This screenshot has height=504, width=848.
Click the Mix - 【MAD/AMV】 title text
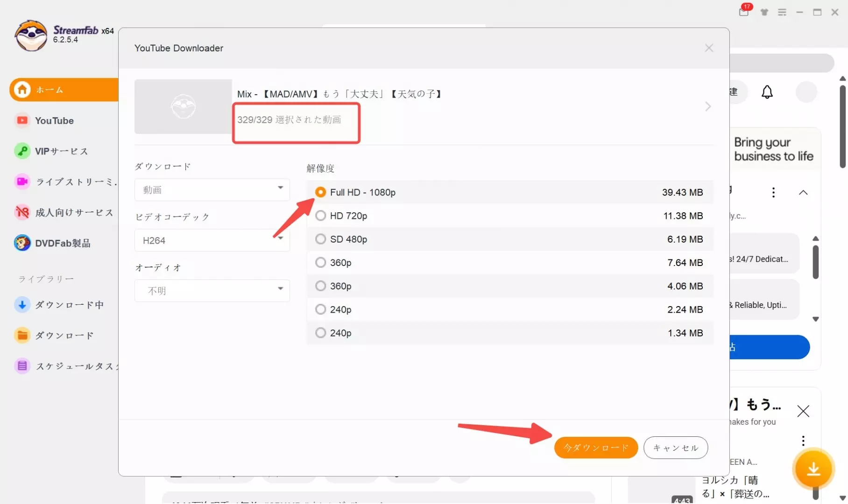pyautogui.click(x=340, y=94)
